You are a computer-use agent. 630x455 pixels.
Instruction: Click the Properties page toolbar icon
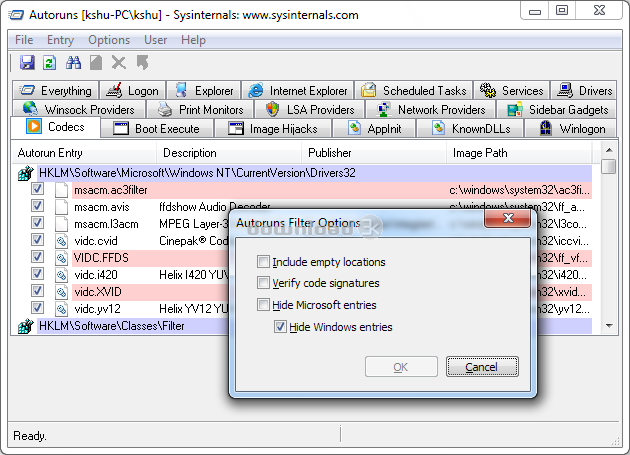point(96,63)
